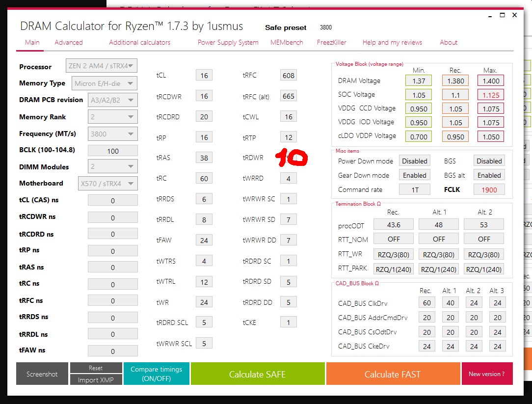Click CAD_BUS ClkDrv Rec. value 60
532x404 pixels.
(427, 303)
